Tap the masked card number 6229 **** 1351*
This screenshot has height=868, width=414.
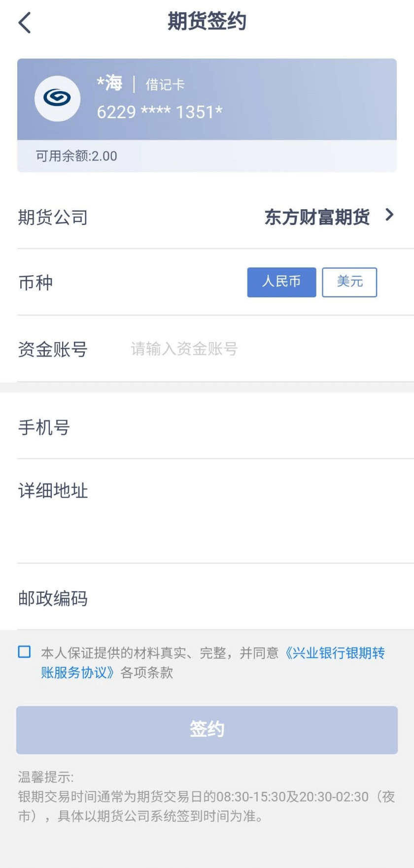[159, 112]
